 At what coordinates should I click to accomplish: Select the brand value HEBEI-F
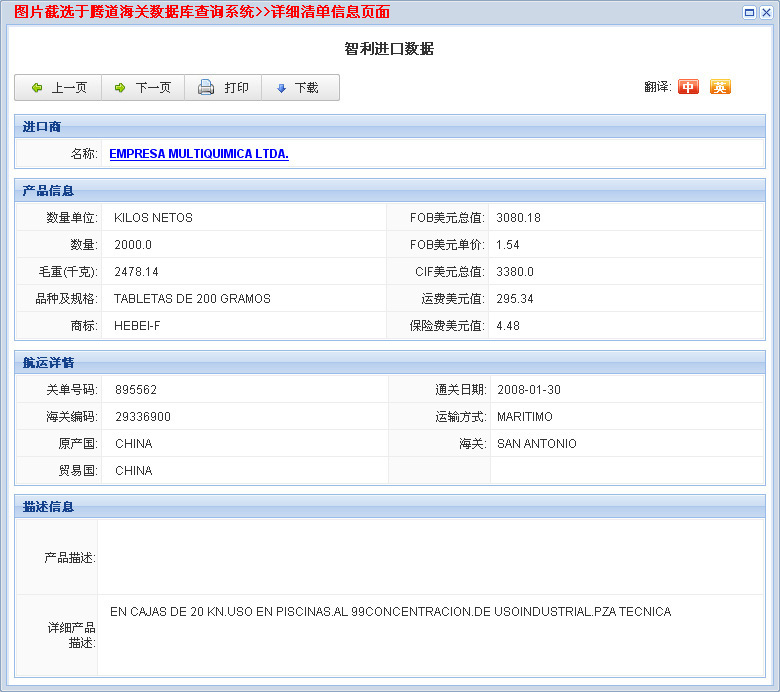tap(137, 326)
